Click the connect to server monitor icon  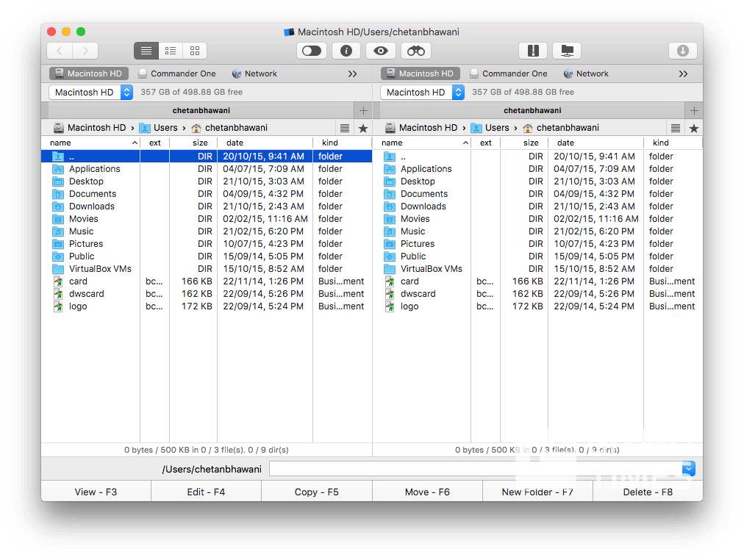[x=567, y=51]
